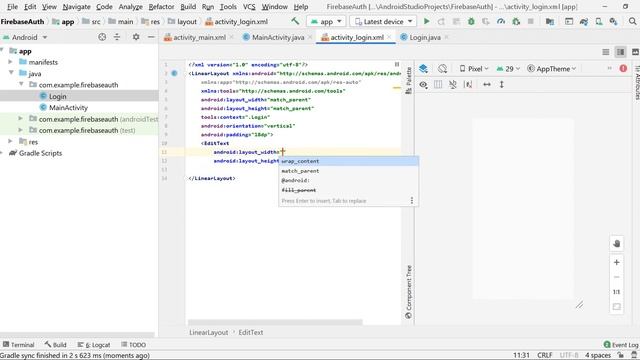Viewport: 640px width, 360px height.
Task: Select wrap_content from autocomplete list
Action: [x=348, y=161]
